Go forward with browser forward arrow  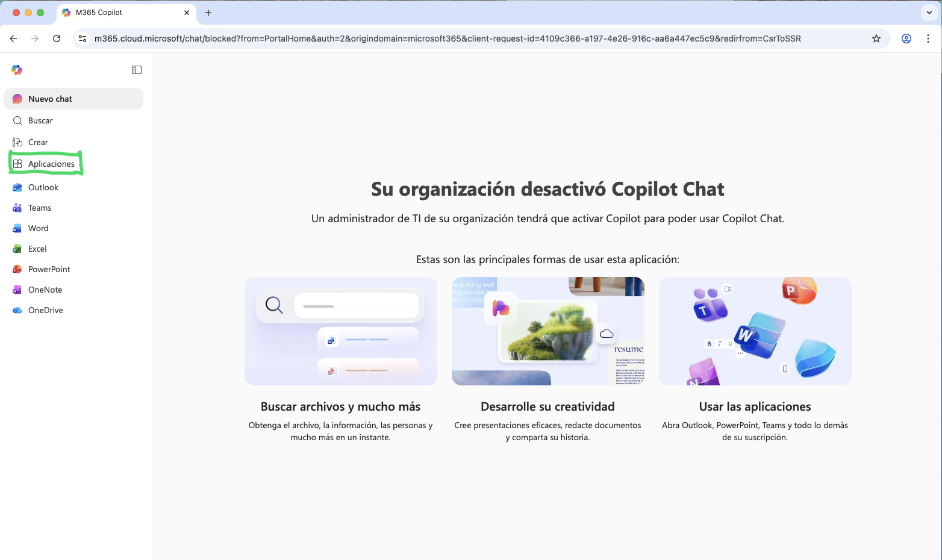35,39
